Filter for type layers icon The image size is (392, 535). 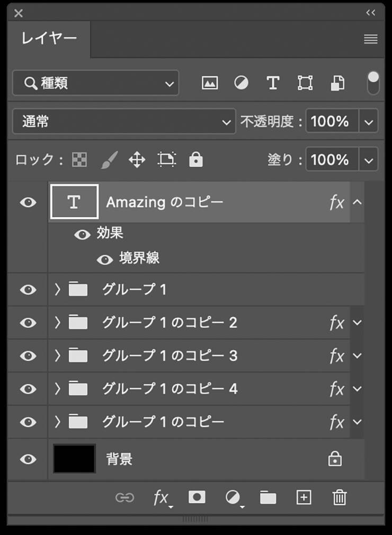(x=273, y=83)
